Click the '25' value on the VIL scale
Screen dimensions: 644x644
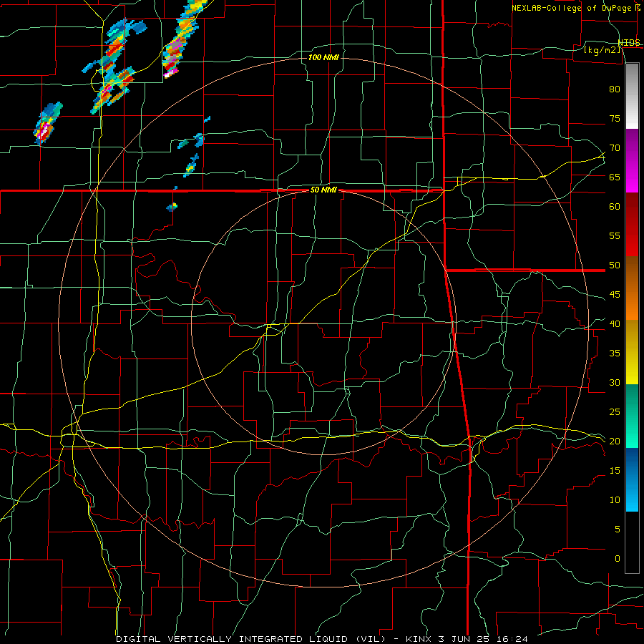coord(615,412)
